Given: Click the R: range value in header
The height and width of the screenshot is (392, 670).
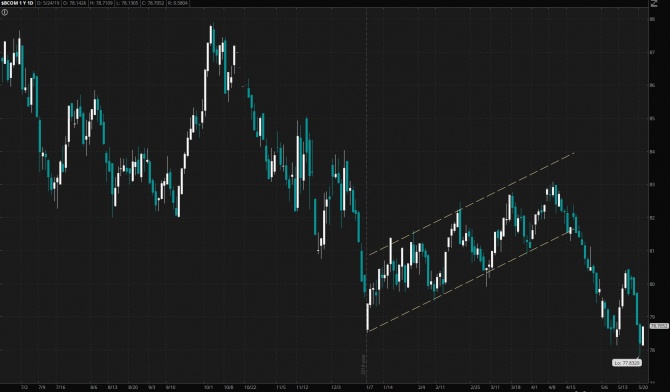Looking at the screenshot, I should coord(178,3).
